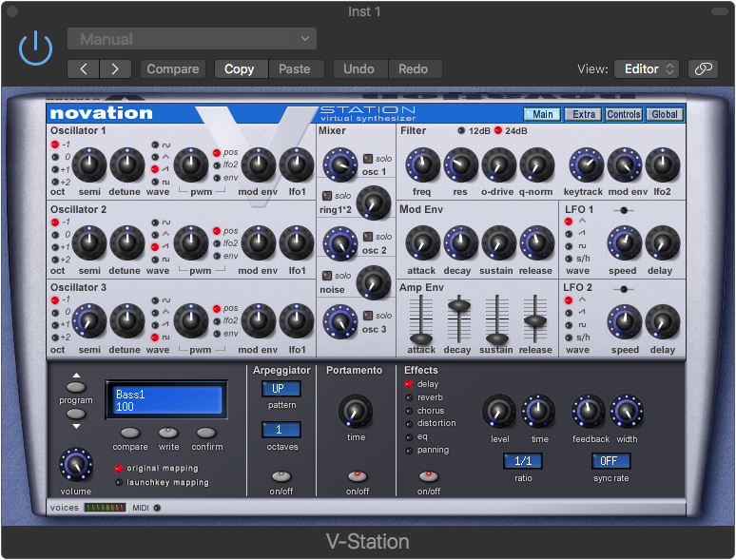Click Mod Env attack knob
736x560 pixels.
point(422,243)
